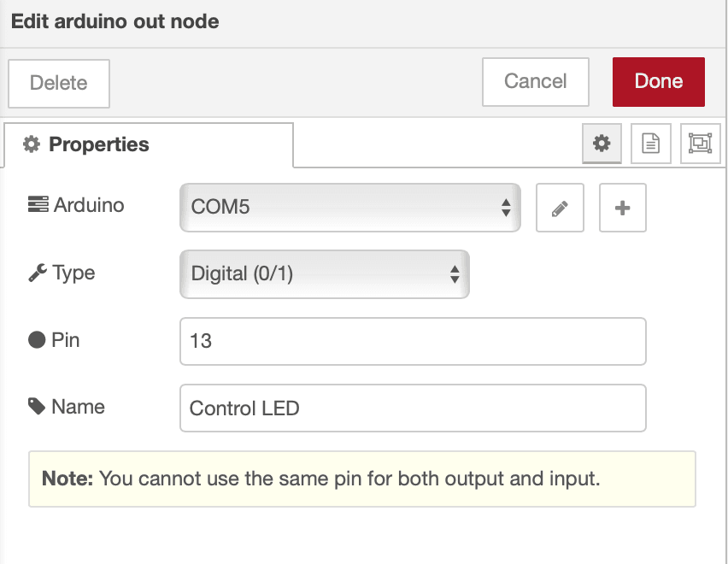Click the wrench icon beside Type
Screen dimensions: 728x564
pos(38,273)
